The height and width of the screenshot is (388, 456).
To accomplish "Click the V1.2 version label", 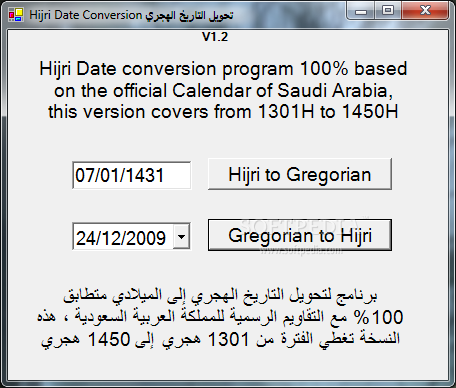I will pos(215,37).
